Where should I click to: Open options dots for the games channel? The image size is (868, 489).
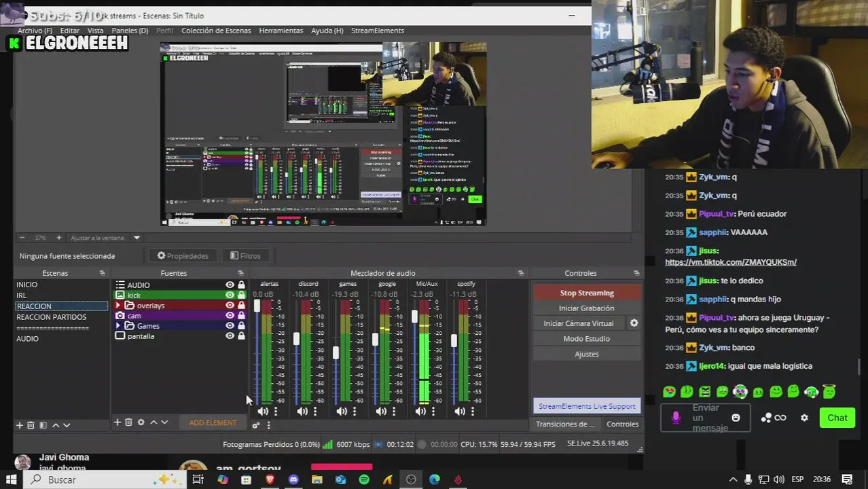(x=355, y=411)
